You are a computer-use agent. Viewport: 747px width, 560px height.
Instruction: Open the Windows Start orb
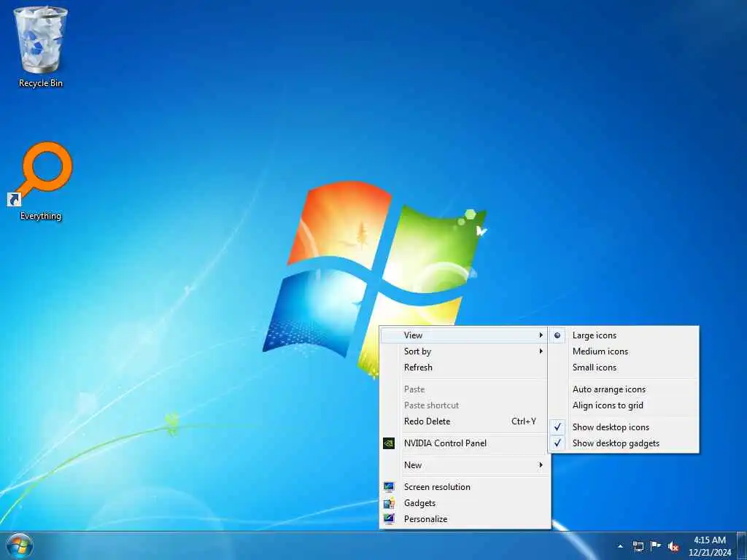click(20, 546)
